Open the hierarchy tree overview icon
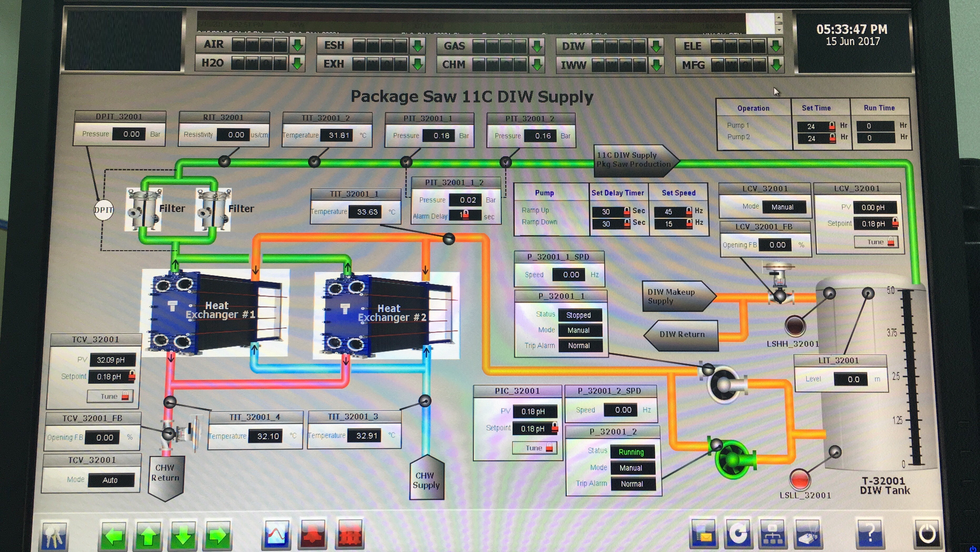The image size is (980, 552). coord(772,534)
